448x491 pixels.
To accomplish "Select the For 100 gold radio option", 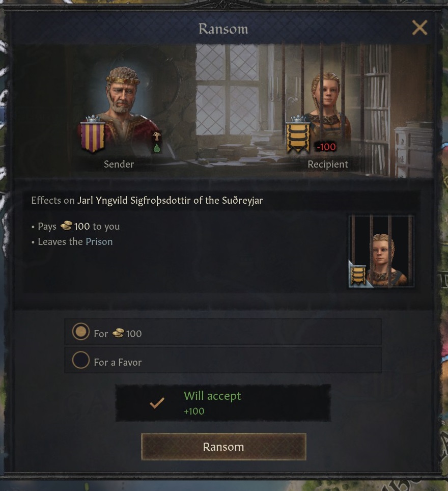I will [x=81, y=332].
